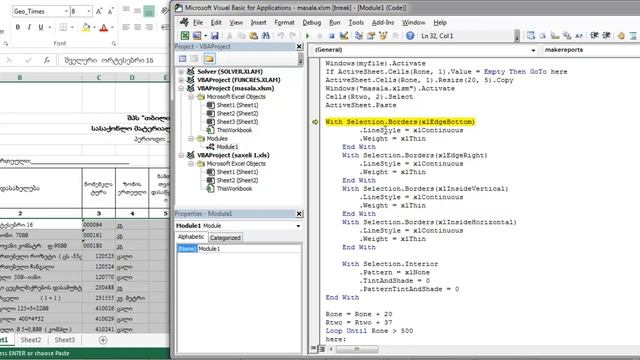The height and width of the screenshot is (360, 640).
Task: Open the (General) object dropdown
Action: pyautogui.click(x=533, y=50)
